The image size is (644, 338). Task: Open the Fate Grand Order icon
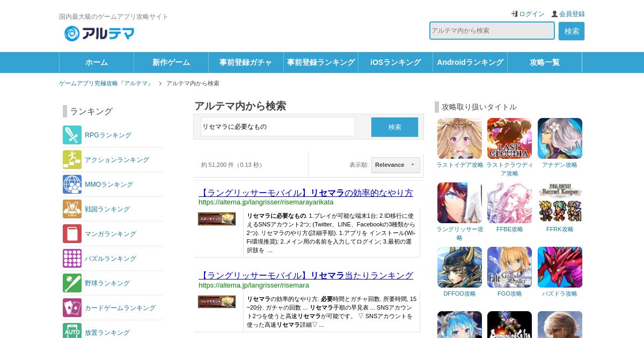coord(509,267)
